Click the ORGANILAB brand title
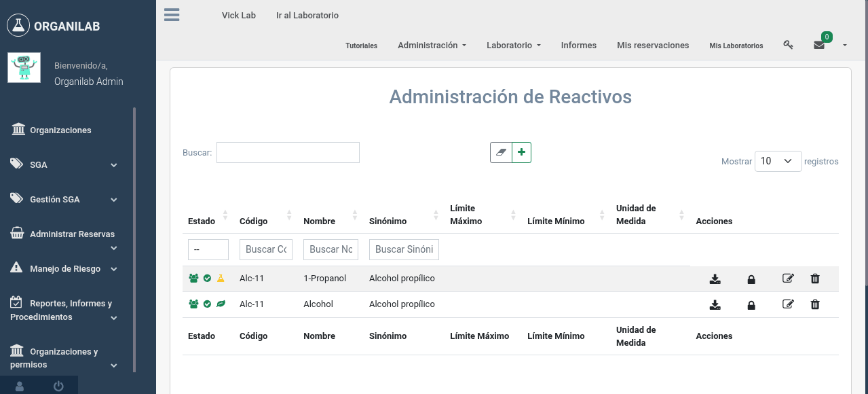This screenshot has height=394, width=868. click(67, 26)
